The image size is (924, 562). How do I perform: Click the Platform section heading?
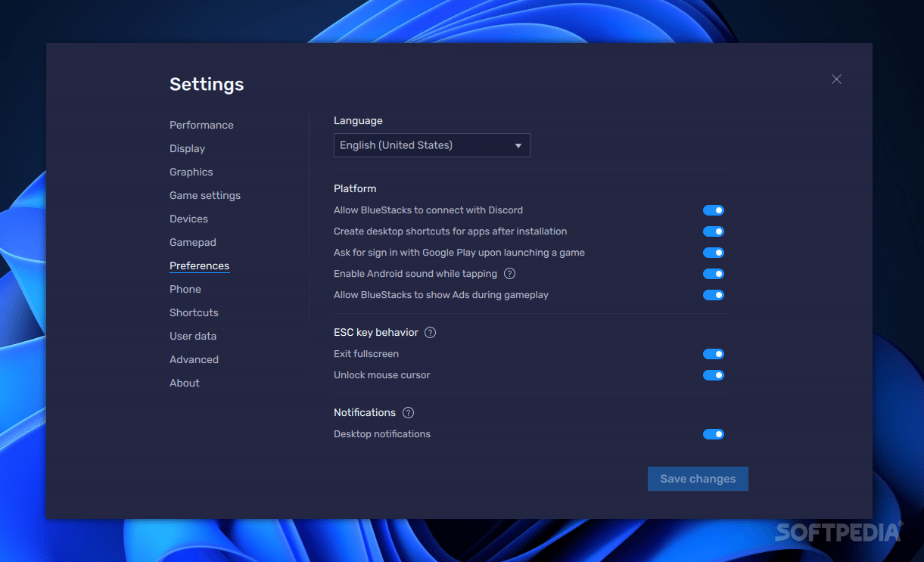tap(355, 189)
